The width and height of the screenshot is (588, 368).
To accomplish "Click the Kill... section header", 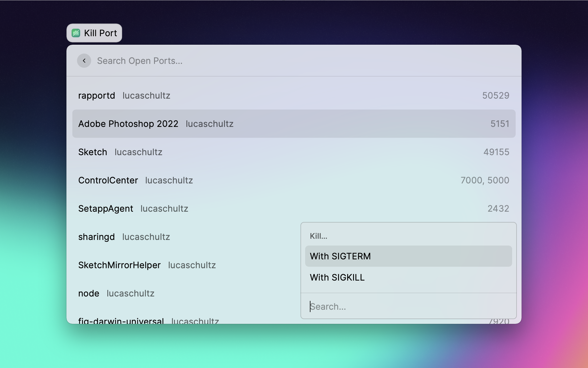I will click(x=318, y=236).
